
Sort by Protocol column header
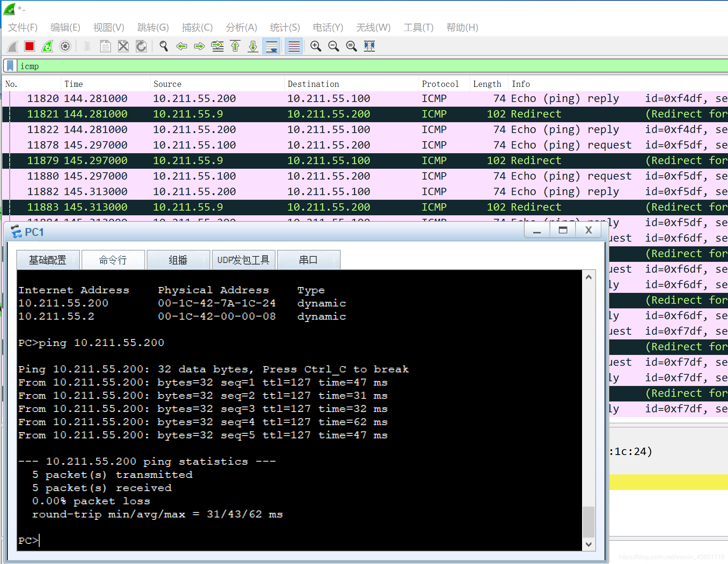[444, 84]
